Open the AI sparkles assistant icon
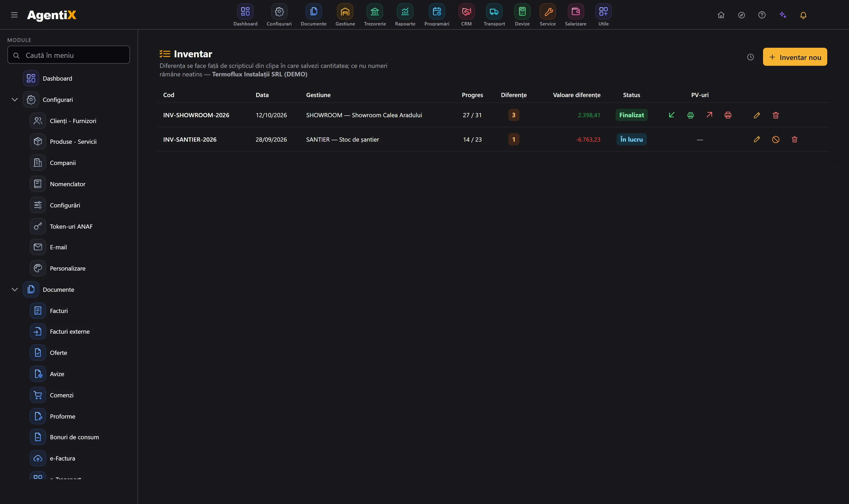849x504 pixels. (783, 15)
